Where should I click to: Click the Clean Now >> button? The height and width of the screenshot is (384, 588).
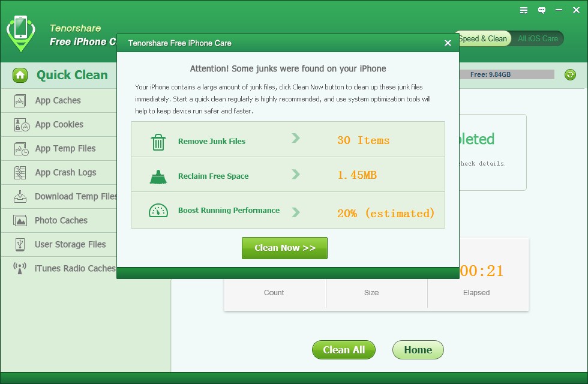coord(284,248)
